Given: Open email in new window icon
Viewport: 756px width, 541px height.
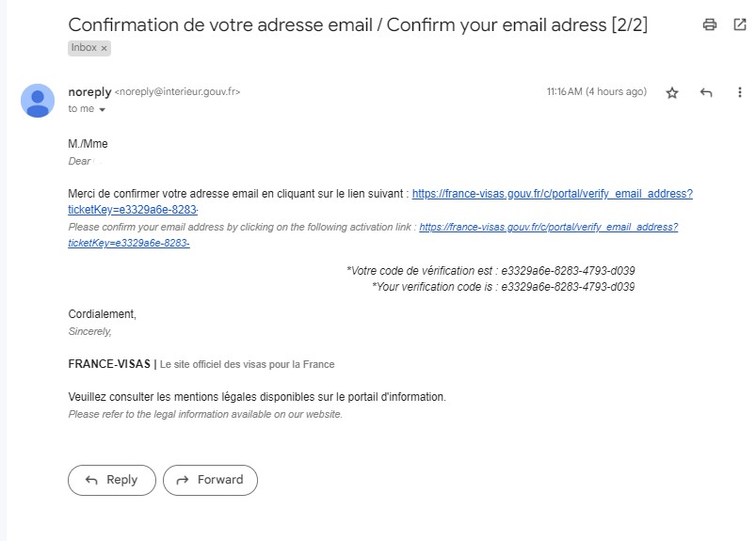Looking at the screenshot, I should [x=740, y=24].
